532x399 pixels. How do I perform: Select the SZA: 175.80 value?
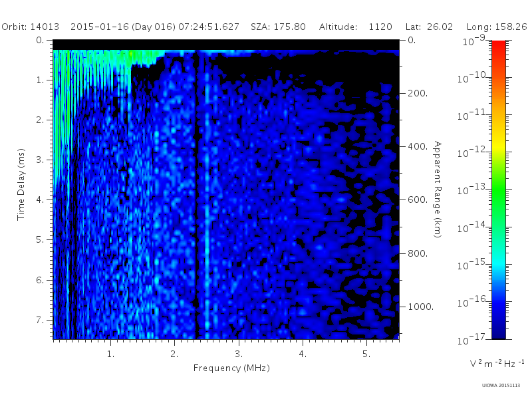coord(278,27)
